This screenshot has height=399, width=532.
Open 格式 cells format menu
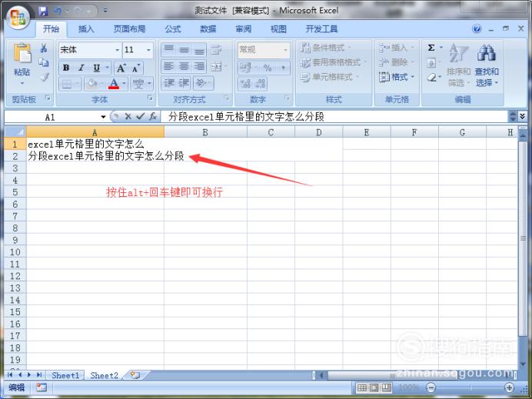(396, 77)
